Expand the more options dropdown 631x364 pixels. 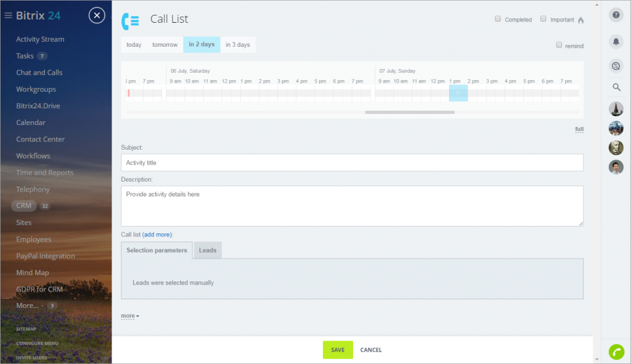click(130, 316)
